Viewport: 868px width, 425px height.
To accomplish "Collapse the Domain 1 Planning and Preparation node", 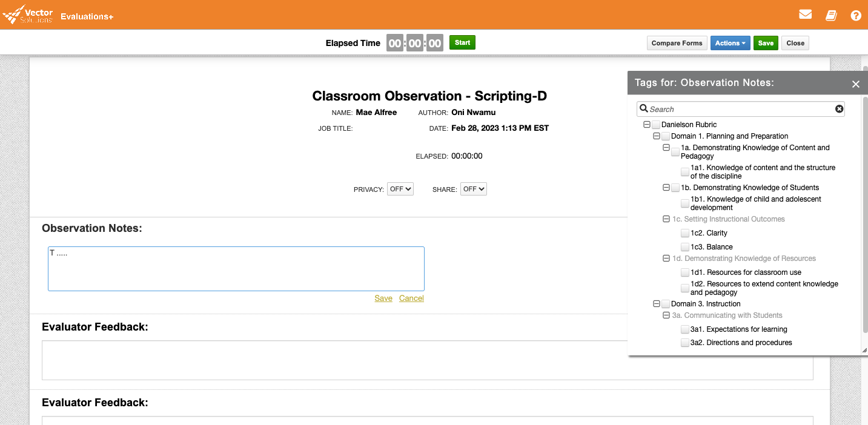I will 657,136.
